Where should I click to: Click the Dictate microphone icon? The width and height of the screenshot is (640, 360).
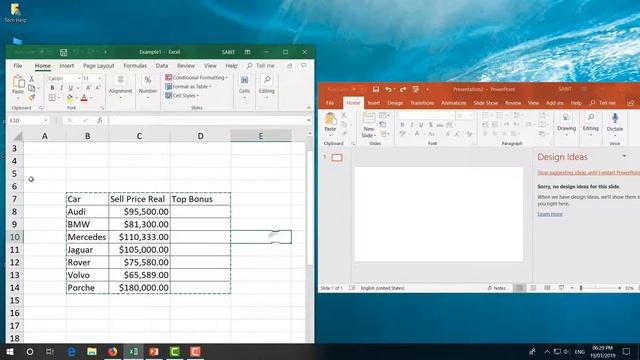point(615,119)
